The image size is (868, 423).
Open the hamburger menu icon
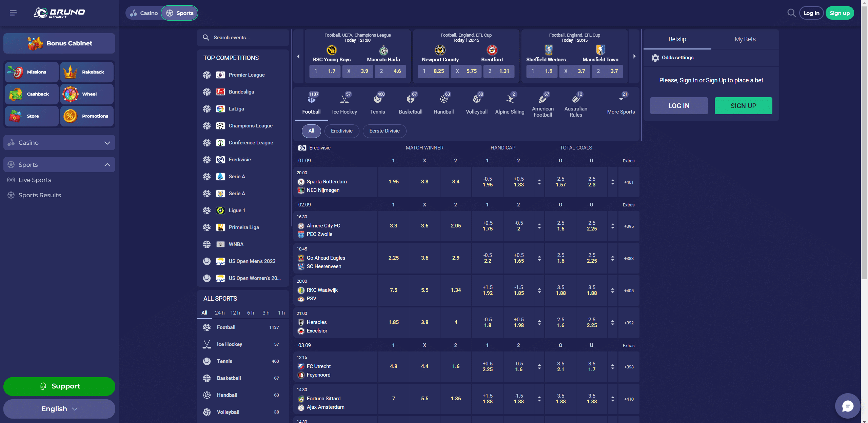coord(13,13)
